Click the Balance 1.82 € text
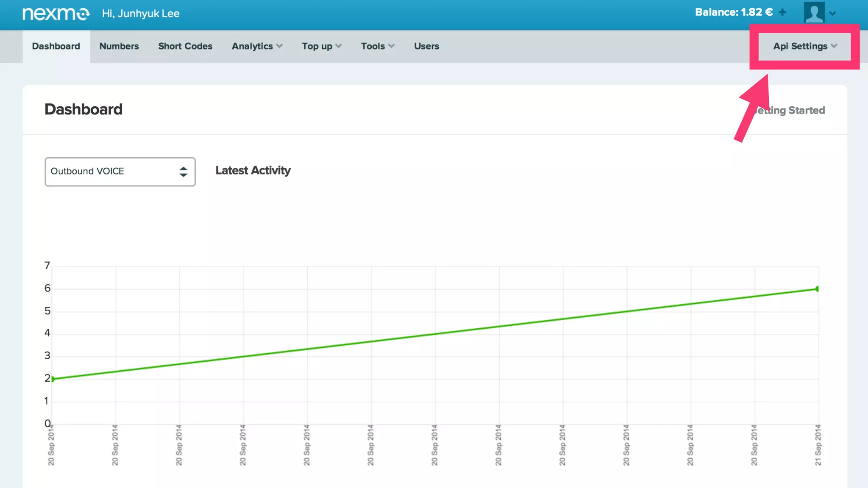The image size is (868, 488). tap(734, 12)
